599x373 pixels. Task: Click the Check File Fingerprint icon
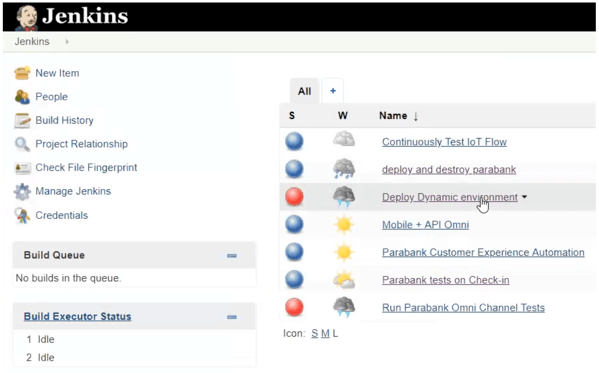[x=22, y=168]
